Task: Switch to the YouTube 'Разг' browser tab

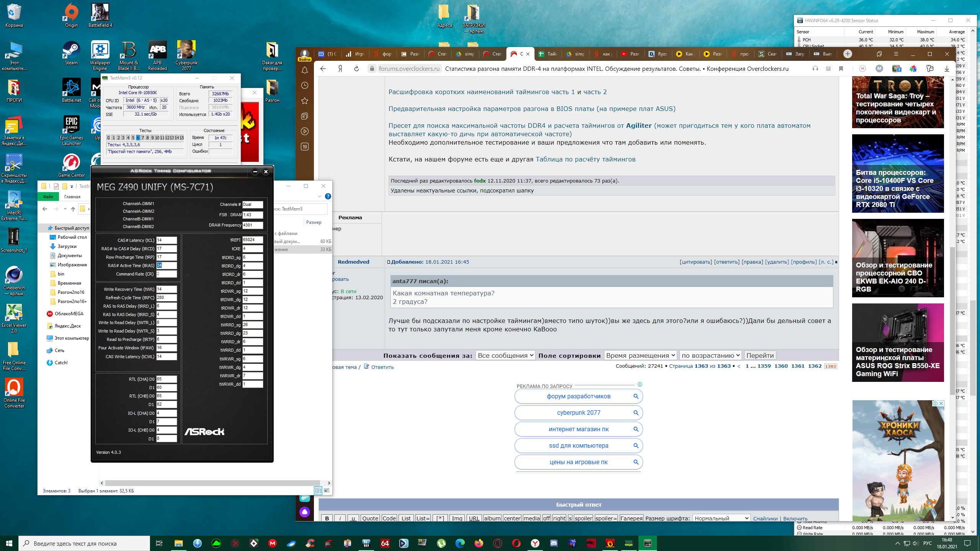Action: 630,54
